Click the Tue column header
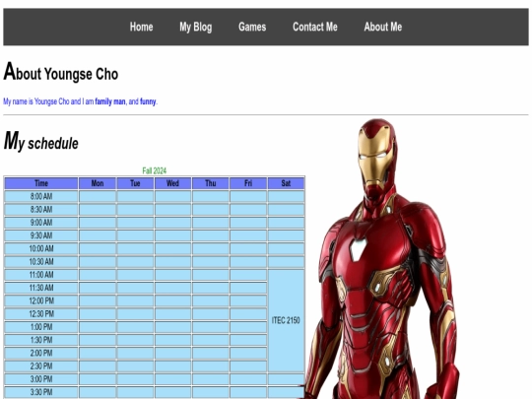Image resolution: width=532 pixels, height=399 pixels. pyautogui.click(x=135, y=183)
